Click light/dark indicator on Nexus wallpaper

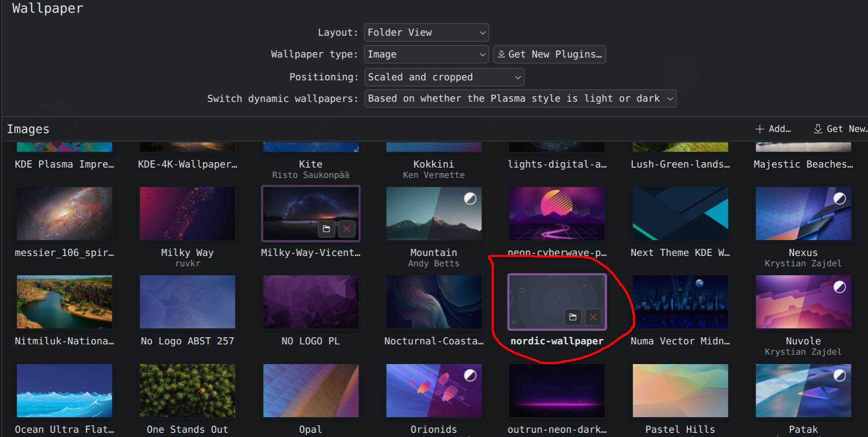(839, 199)
